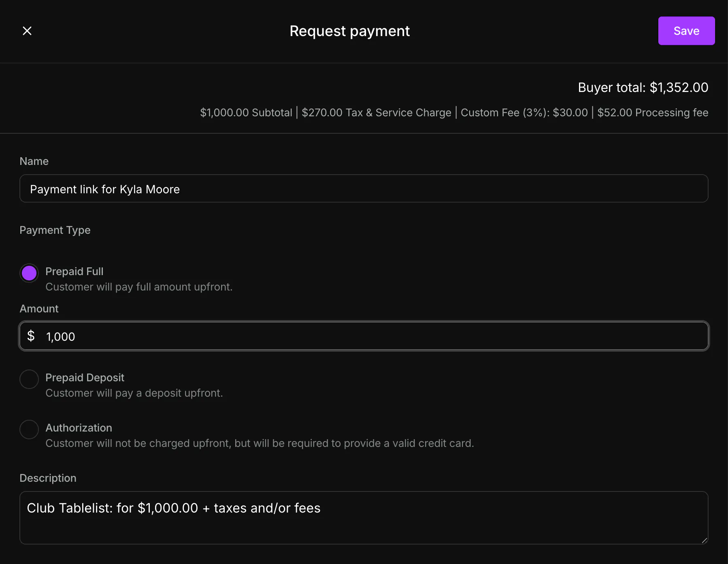Viewport: 728px width, 564px height.
Task: Click the Buyer total $1,352.00 text
Action: coord(643,88)
